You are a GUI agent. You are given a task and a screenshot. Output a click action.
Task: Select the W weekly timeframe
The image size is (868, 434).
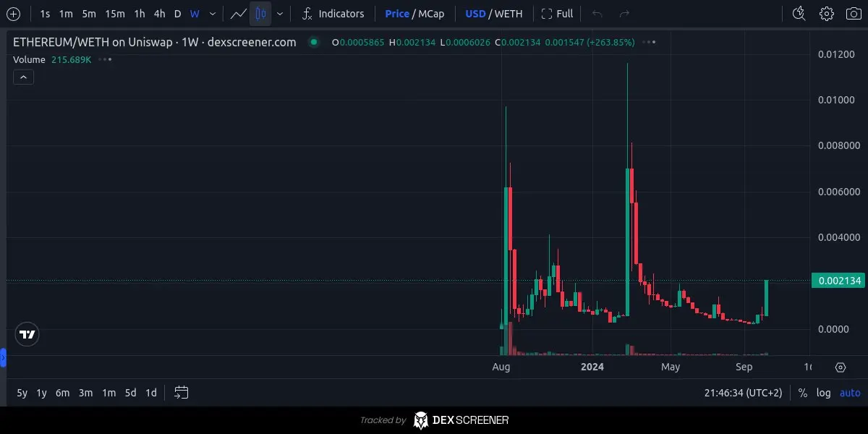pyautogui.click(x=195, y=14)
